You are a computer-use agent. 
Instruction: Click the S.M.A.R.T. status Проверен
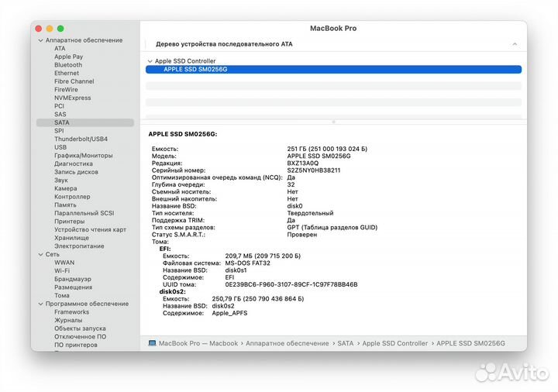click(x=301, y=235)
